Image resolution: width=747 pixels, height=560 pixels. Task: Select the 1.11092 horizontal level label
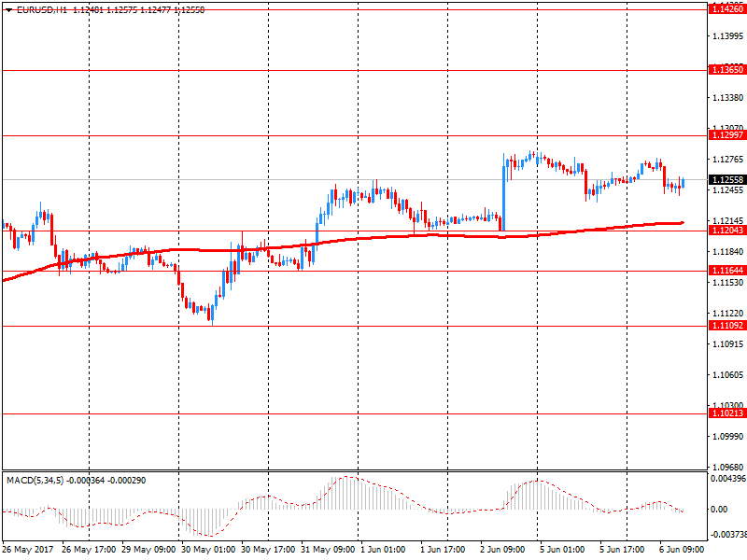point(727,326)
